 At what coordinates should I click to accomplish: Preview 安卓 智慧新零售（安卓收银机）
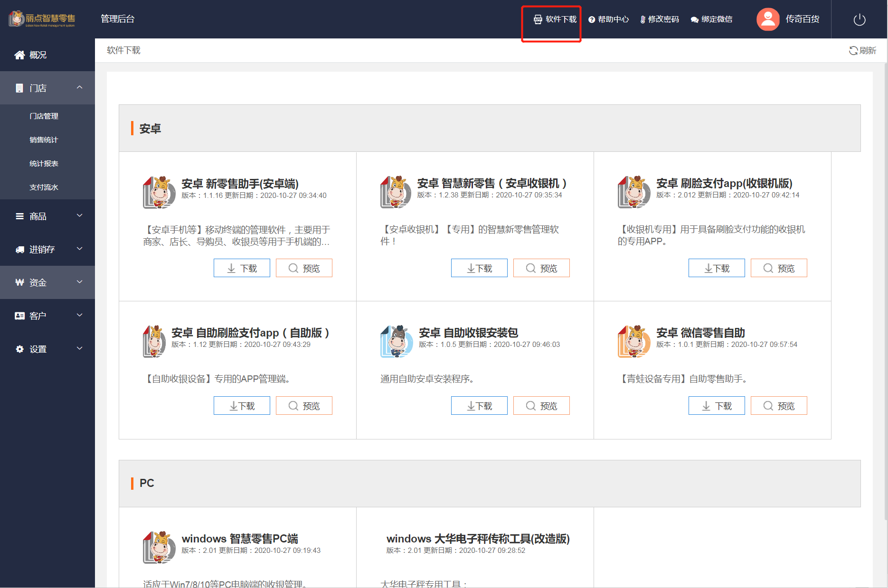[541, 268]
